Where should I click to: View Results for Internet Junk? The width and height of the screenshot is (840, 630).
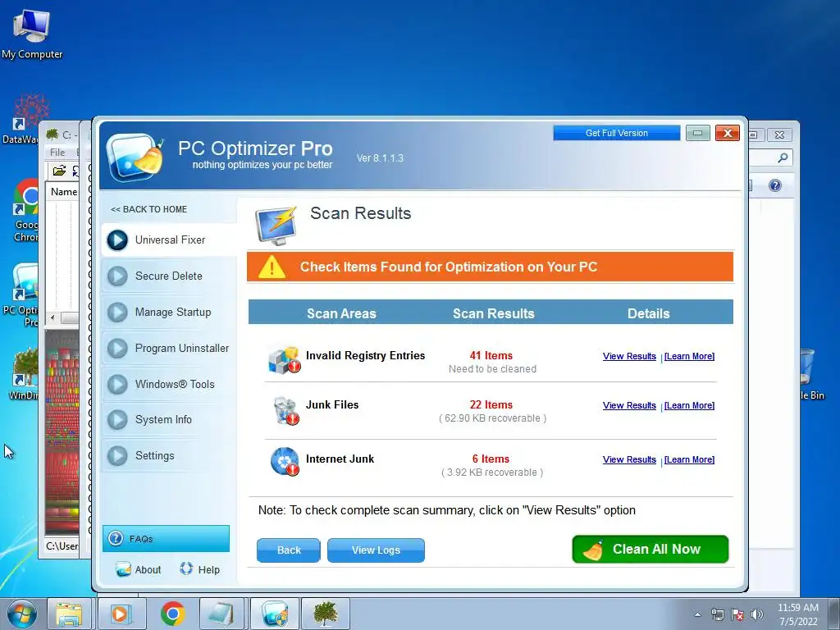coord(629,459)
